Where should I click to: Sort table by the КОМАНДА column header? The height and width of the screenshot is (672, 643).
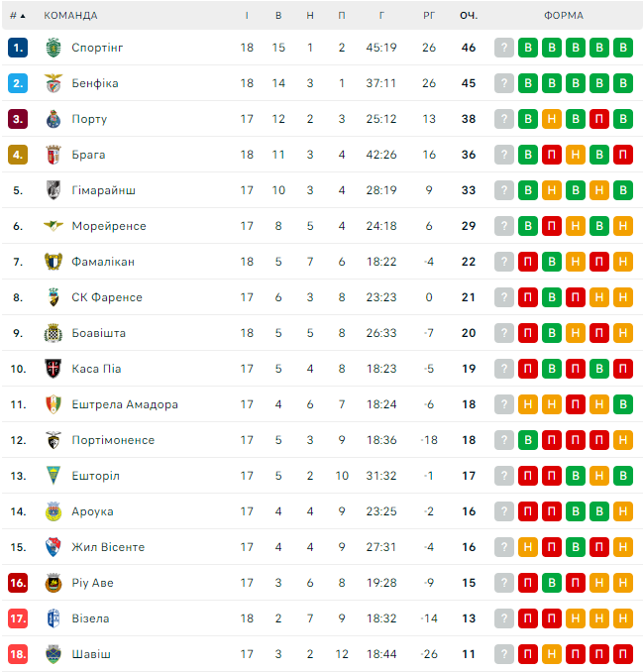tap(70, 16)
